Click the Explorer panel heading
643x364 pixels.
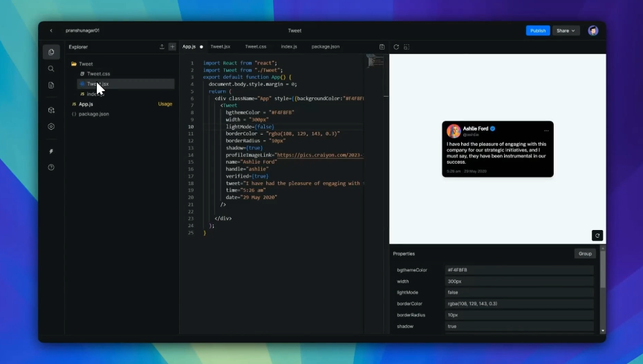click(78, 47)
